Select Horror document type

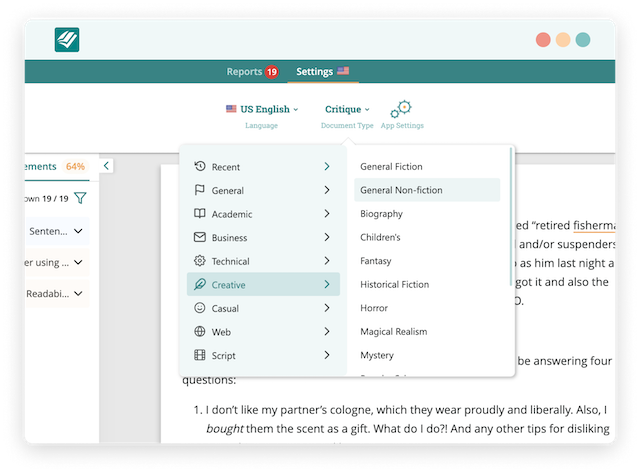pyautogui.click(x=427, y=308)
